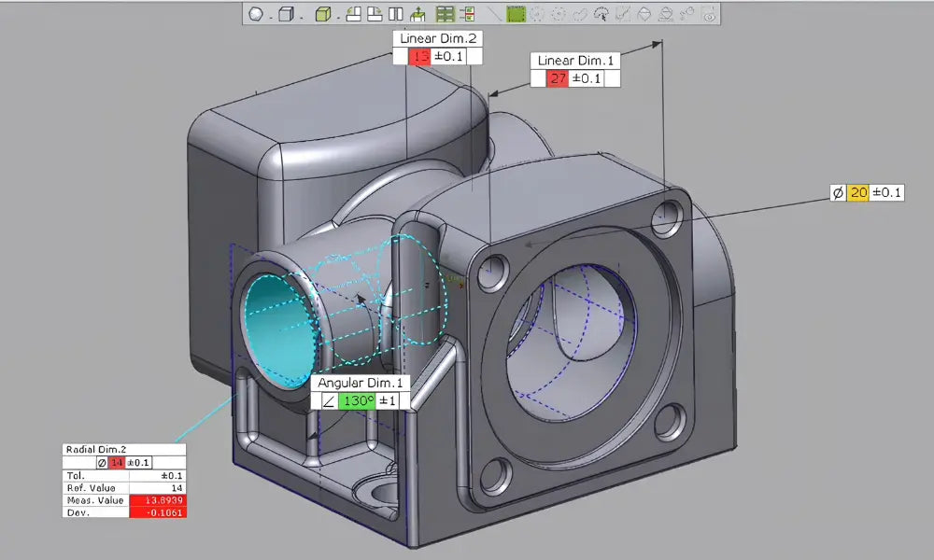
Task: Click the red 14 diameter value
Action: [x=117, y=462]
